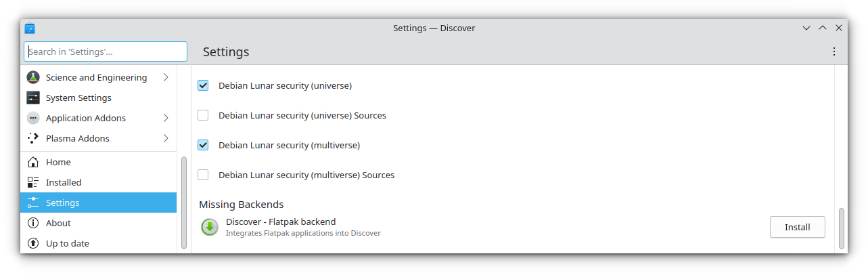868x275 pixels.
Task: Uncheck Debian Lunar security (universe)
Action: click(x=203, y=85)
